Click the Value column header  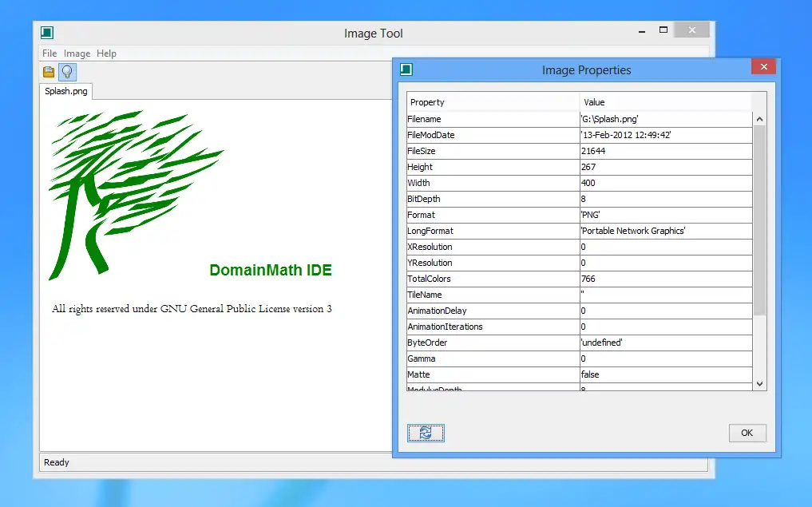(666, 102)
